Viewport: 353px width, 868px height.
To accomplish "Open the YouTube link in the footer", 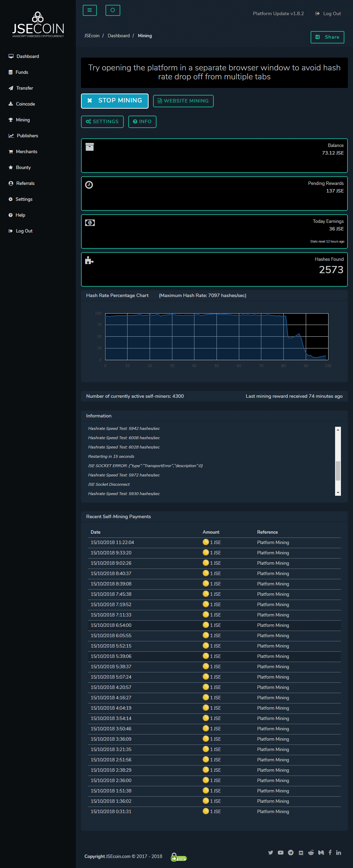I will (281, 852).
